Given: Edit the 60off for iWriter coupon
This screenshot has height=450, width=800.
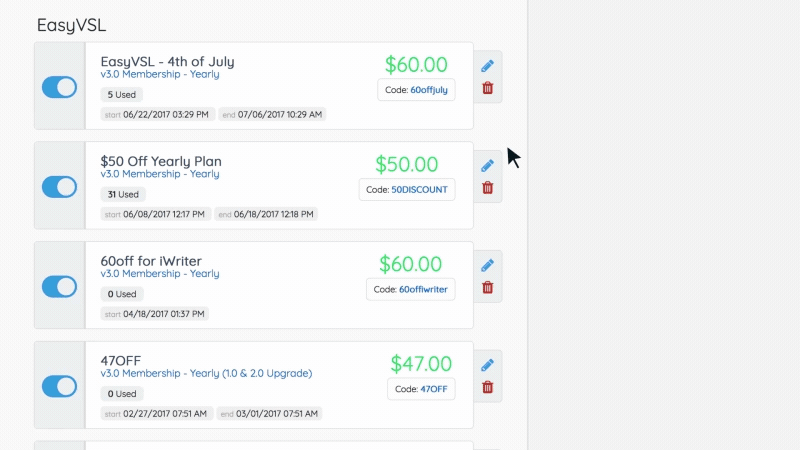Looking at the screenshot, I should (487, 265).
